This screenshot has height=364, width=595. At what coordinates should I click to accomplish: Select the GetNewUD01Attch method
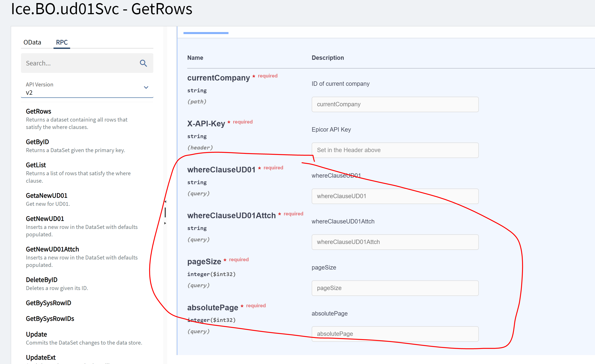coord(52,249)
